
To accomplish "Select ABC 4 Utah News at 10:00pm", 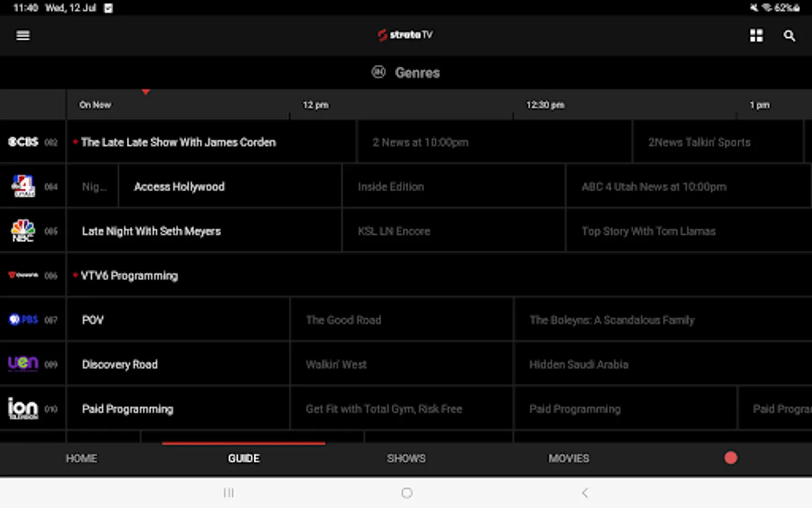I will pyautogui.click(x=689, y=186).
